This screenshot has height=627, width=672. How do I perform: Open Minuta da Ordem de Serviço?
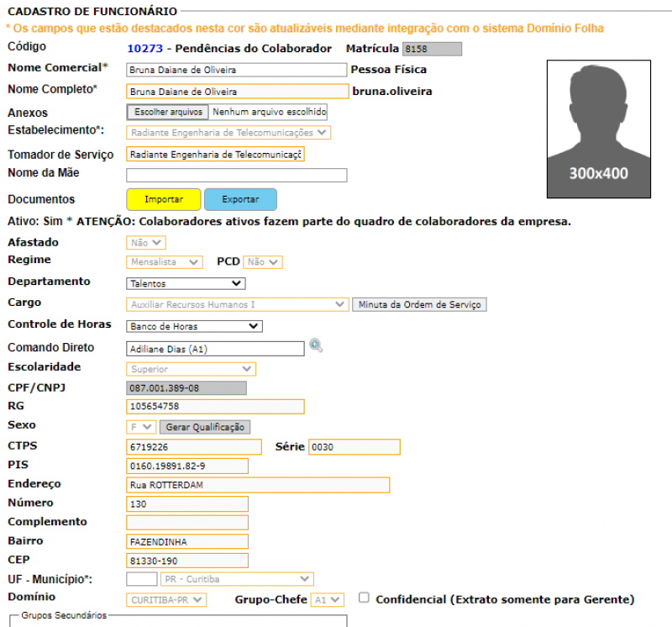[420, 304]
